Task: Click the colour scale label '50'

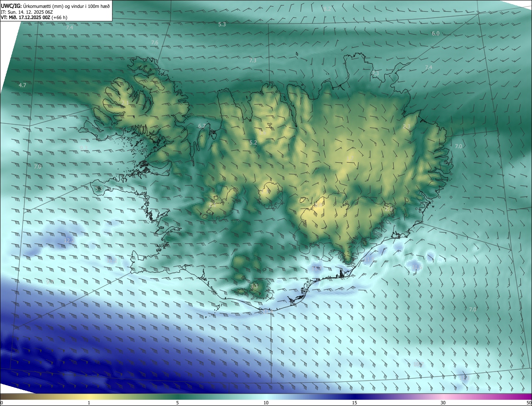Action: [529, 403]
